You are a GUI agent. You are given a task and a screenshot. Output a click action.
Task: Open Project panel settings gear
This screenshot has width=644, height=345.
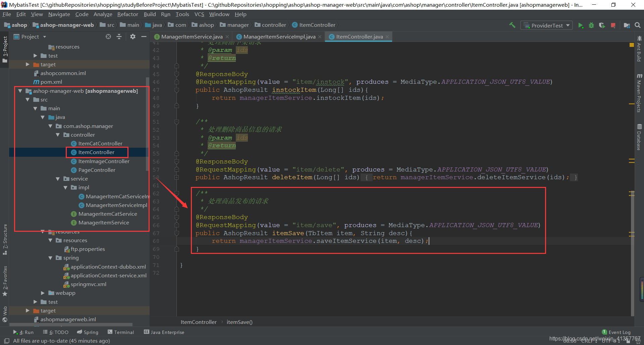point(133,37)
